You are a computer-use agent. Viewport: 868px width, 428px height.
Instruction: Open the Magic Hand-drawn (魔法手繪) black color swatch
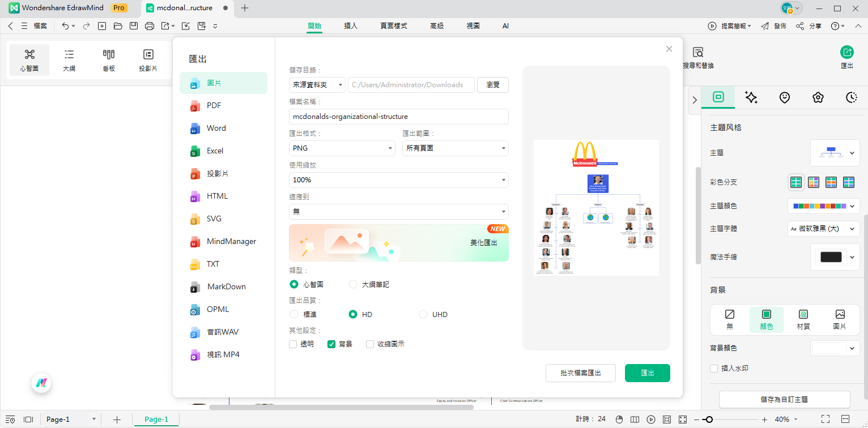pos(831,257)
